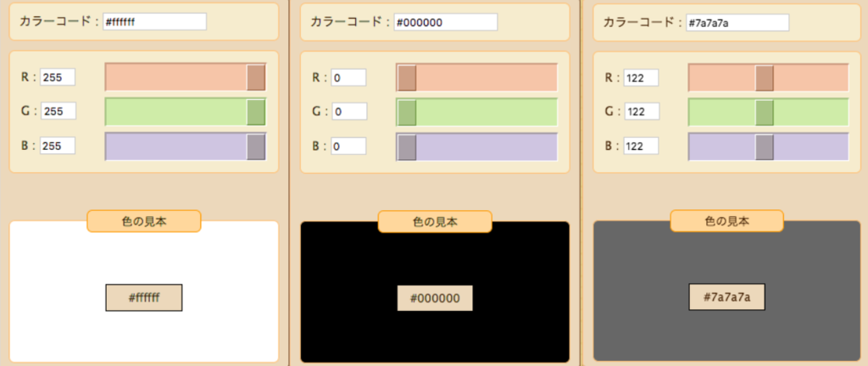
Task: Click the red slider handle in the #7a7a7a panel
Action: [765, 78]
